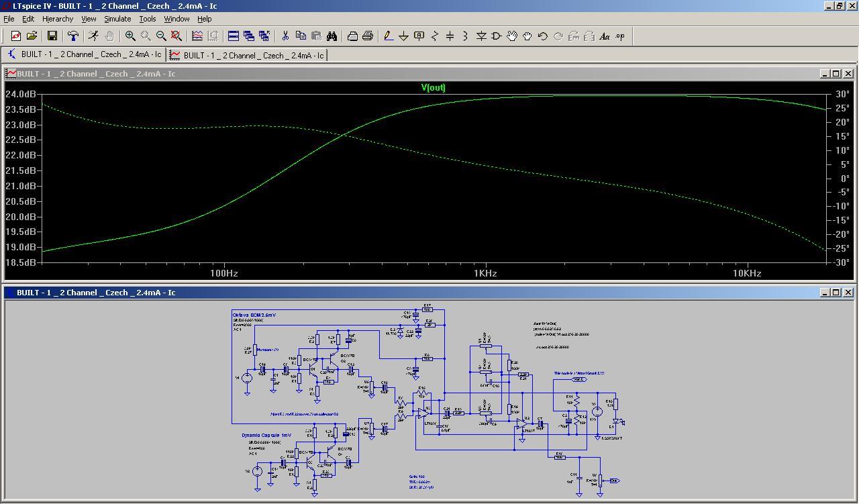Screen dimensions: 859x504
Task: Place a Ground symbol from toolbar
Action: click(404, 36)
